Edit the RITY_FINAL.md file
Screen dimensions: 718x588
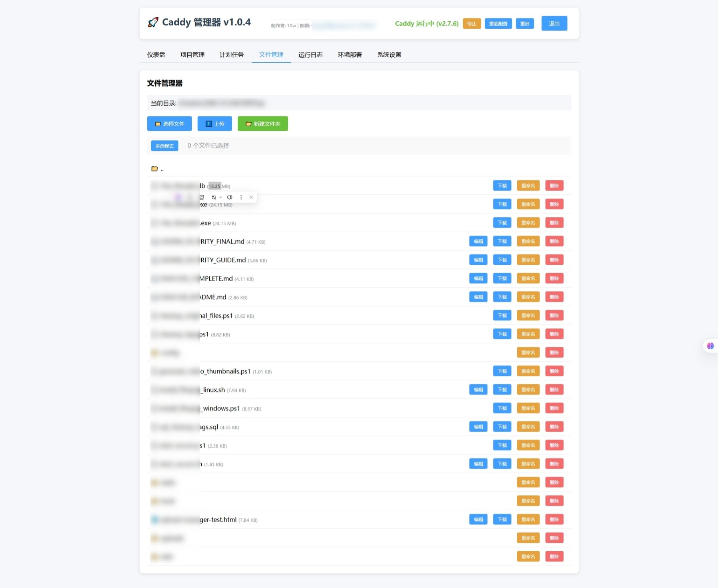pos(478,241)
